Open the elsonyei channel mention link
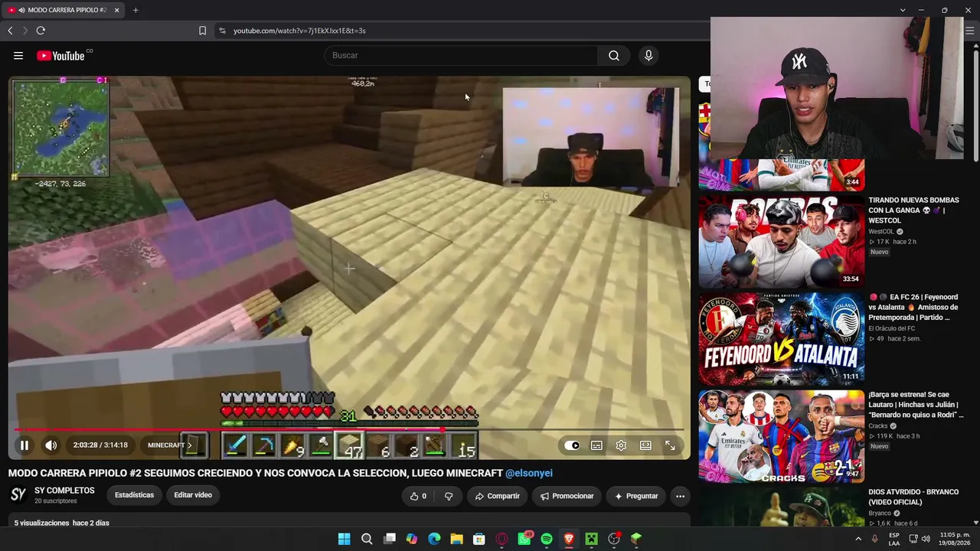This screenshot has height=551, width=980. coord(529,473)
